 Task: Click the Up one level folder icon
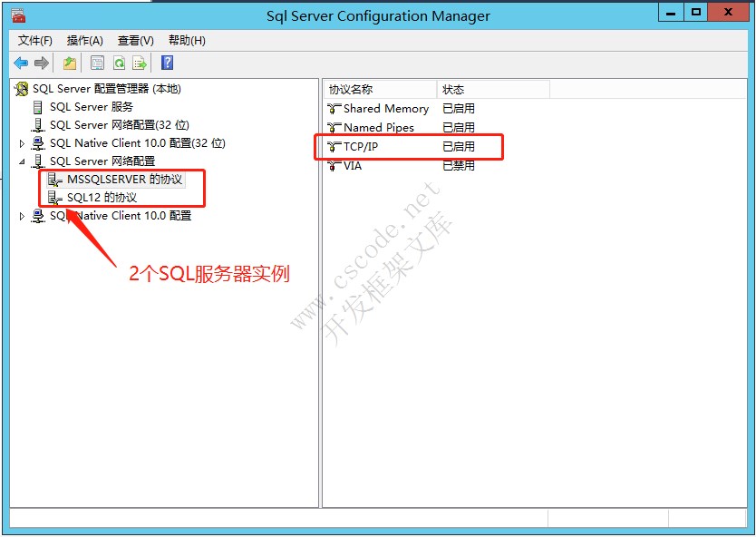70,63
